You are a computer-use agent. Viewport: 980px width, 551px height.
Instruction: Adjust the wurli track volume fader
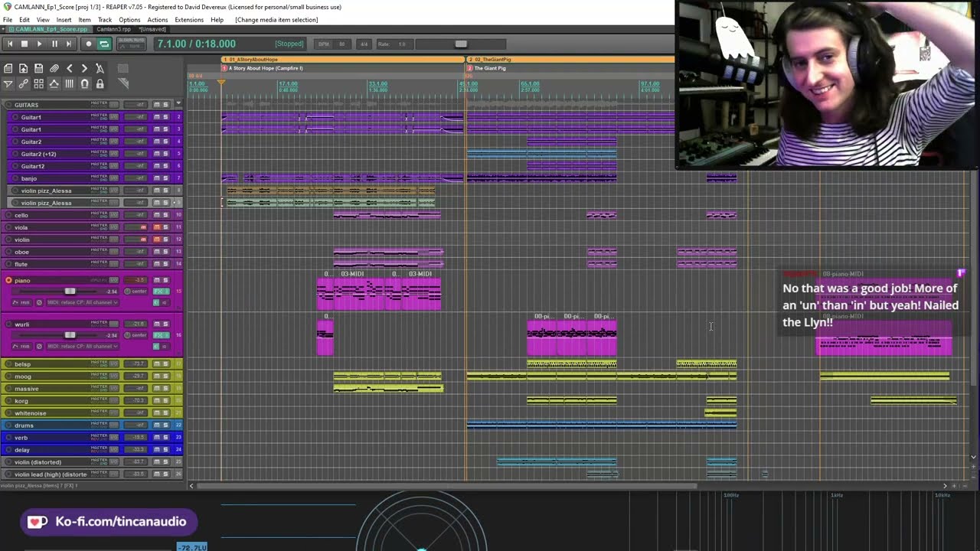(x=70, y=335)
